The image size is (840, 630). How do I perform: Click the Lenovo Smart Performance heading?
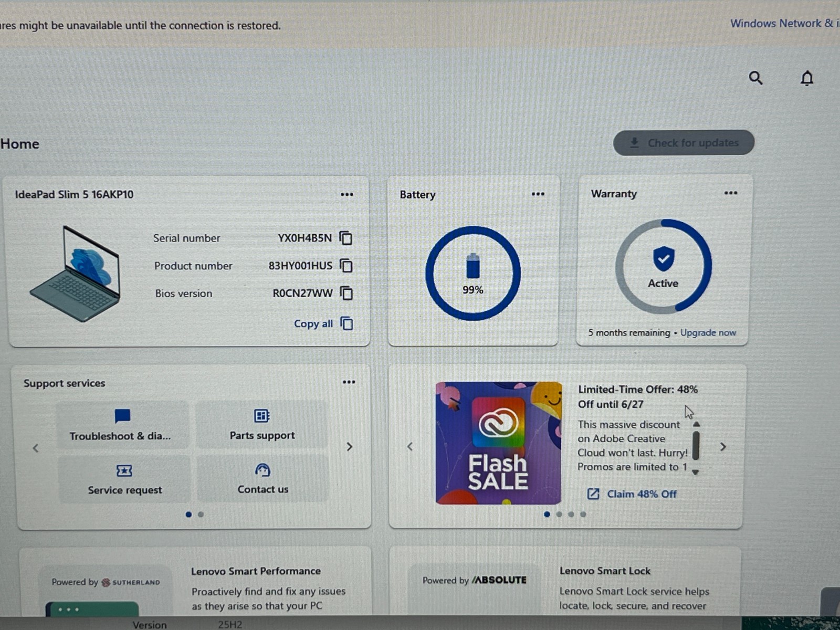256,571
